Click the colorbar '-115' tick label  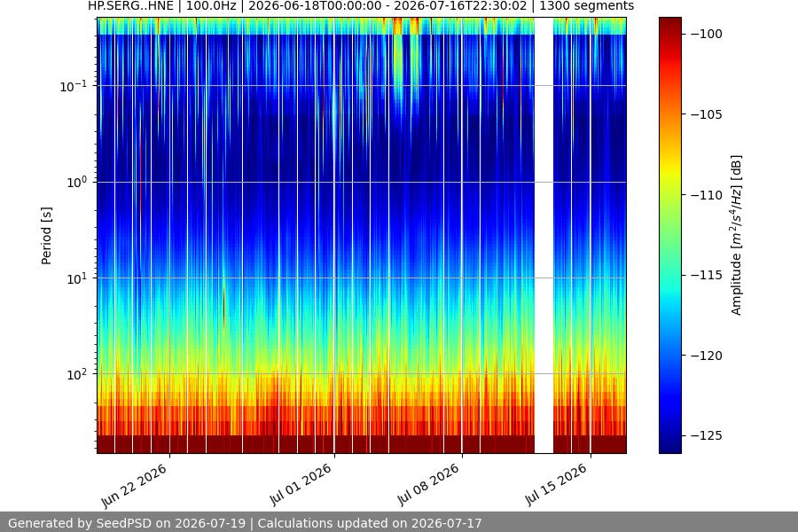(x=707, y=275)
